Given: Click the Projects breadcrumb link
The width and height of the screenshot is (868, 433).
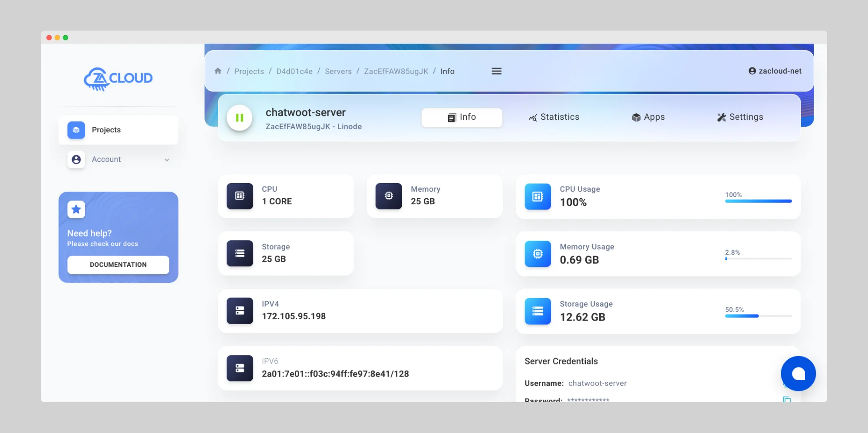Looking at the screenshot, I should [x=249, y=71].
